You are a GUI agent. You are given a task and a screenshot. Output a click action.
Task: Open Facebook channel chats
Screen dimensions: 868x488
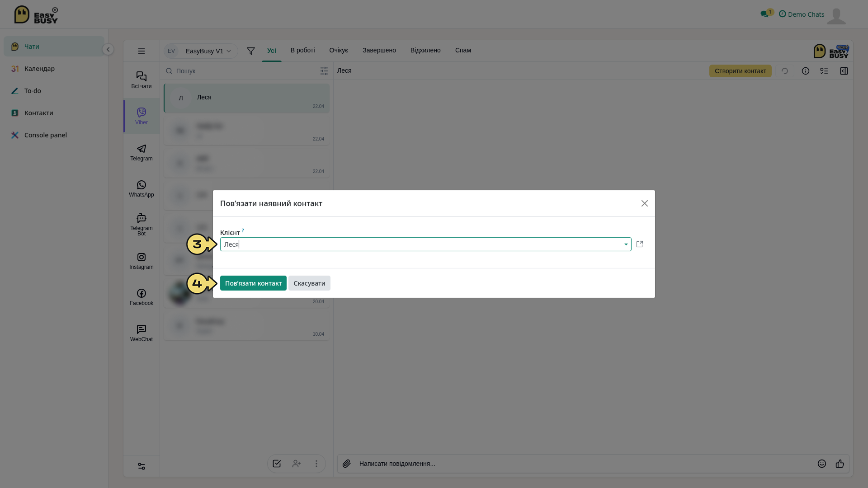tap(142, 297)
